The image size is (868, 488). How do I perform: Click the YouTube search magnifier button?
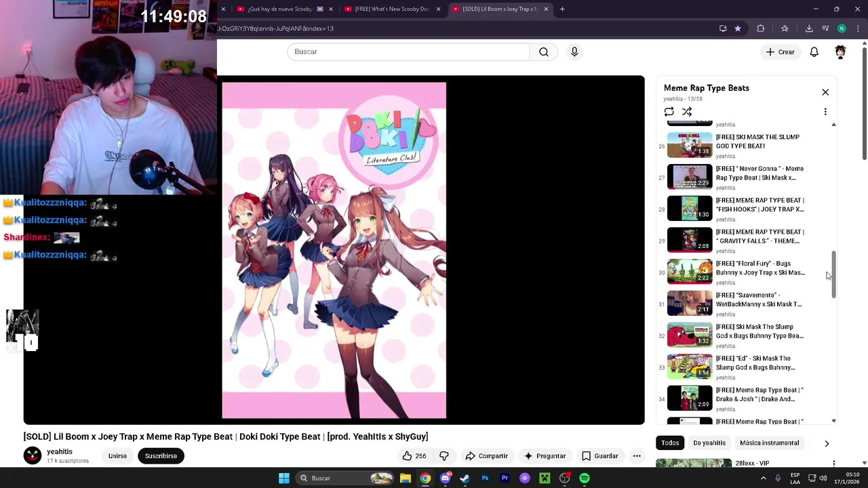(544, 52)
